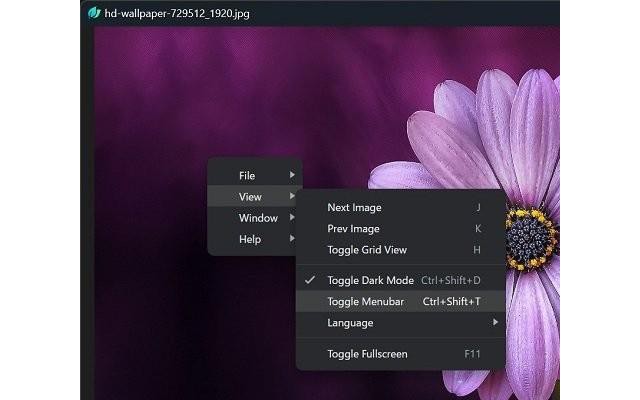Image resolution: width=640 pixels, height=400 pixels.
Task: Click the app leaf icon in title bar
Action: pos(94,13)
